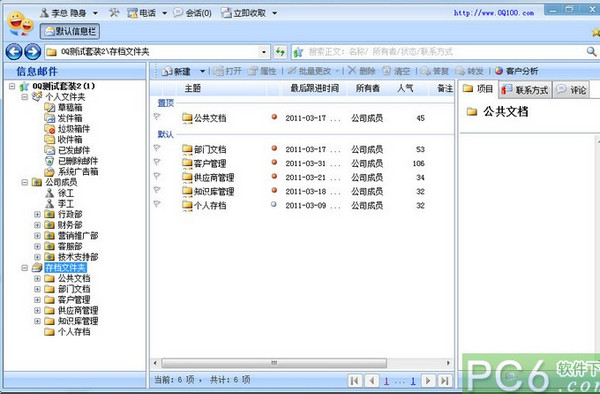Click the blue forward navigation arrow
600x394 pixels.
click(33, 52)
